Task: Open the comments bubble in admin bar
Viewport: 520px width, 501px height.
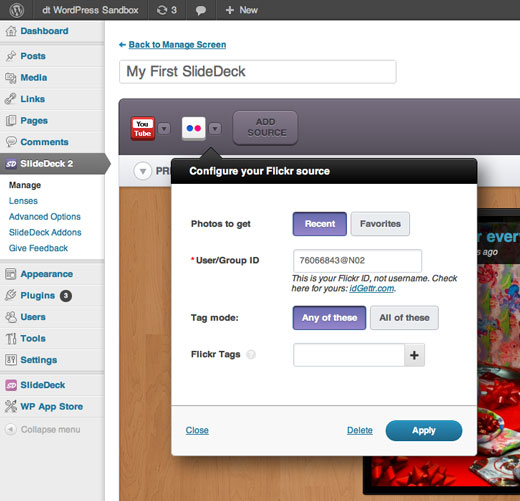Action: (x=201, y=10)
